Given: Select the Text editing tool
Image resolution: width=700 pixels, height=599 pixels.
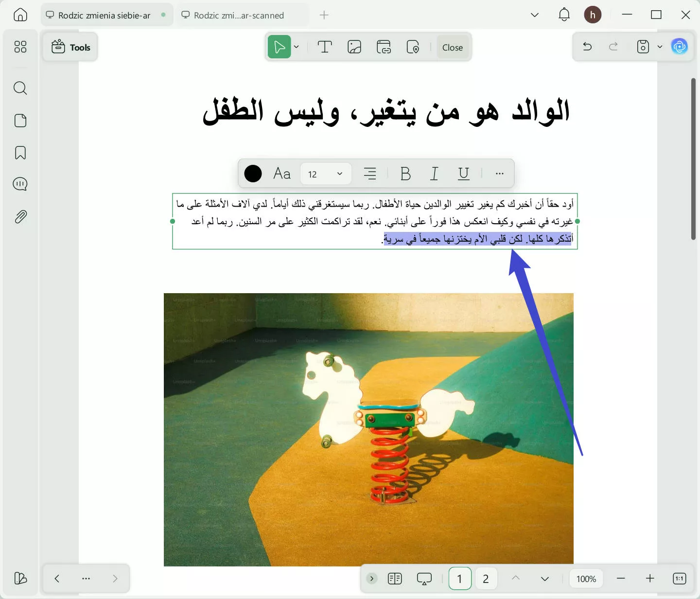Looking at the screenshot, I should click(x=324, y=47).
